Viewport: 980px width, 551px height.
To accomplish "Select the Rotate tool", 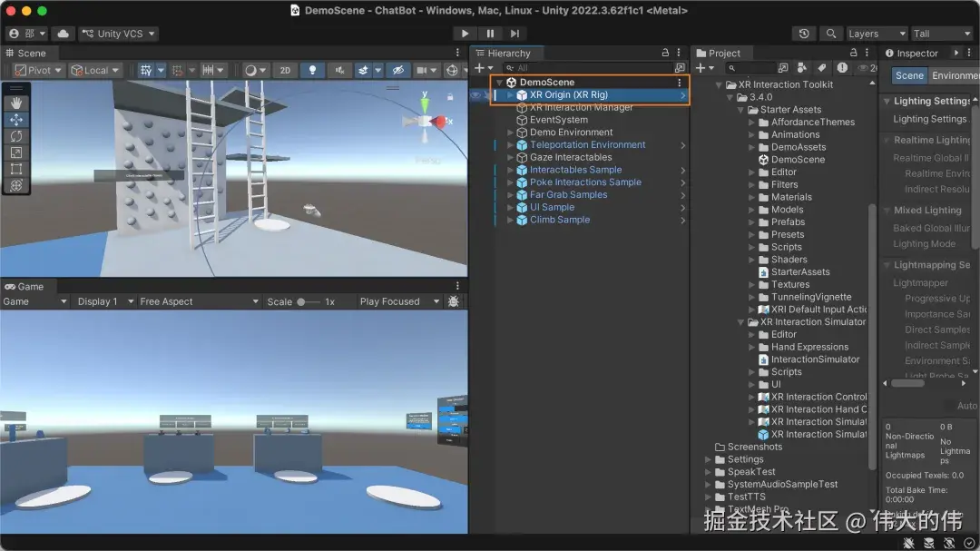I will (x=16, y=136).
